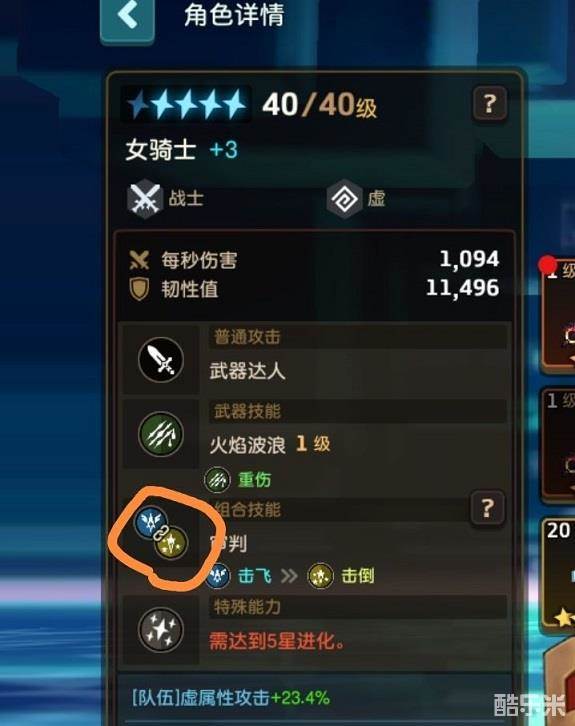Select the sword normal attack icon
Image resolution: width=575 pixels, height=726 pixels.
click(x=161, y=360)
